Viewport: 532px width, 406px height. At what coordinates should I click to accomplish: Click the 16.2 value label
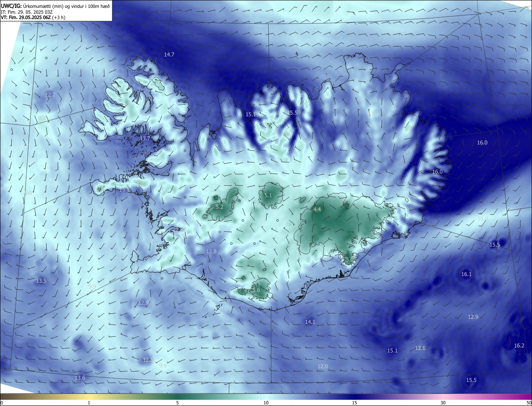(519, 345)
